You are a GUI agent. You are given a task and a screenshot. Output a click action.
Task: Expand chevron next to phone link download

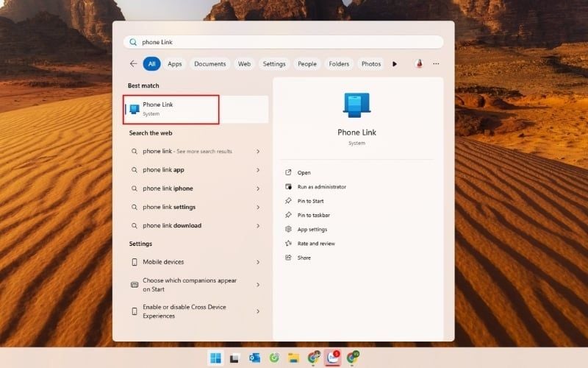pyautogui.click(x=258, y=226)
